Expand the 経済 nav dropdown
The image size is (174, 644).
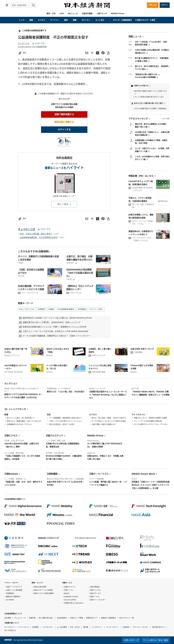pos(67,20)
